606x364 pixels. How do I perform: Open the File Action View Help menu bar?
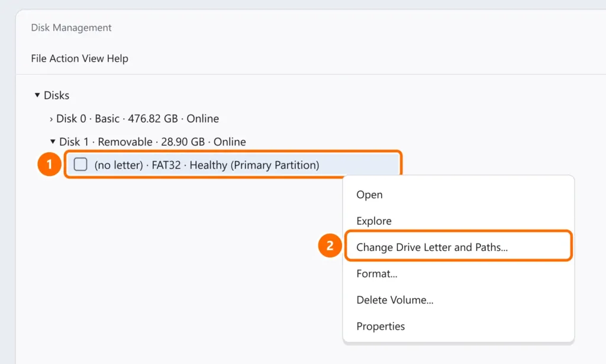click(80, 59)
